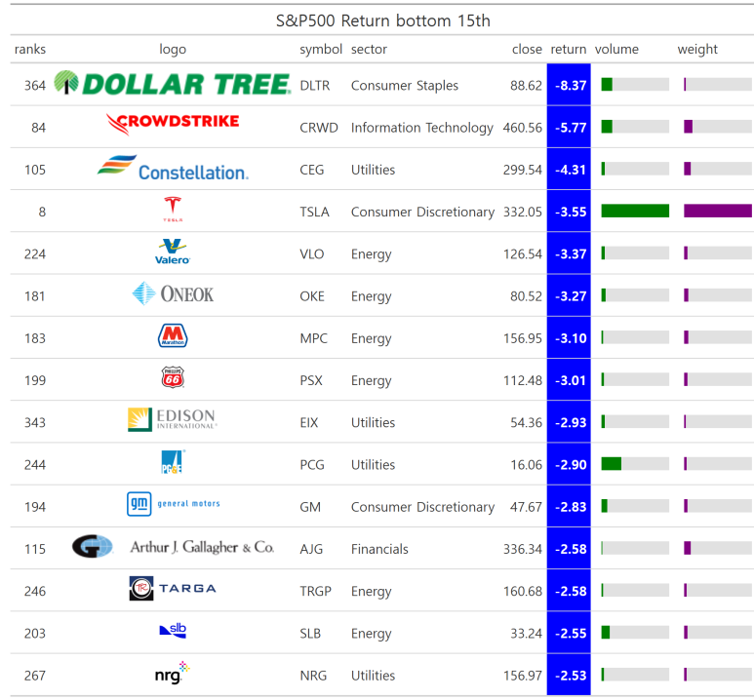This screenshot has width=754, height=700.
Task: Click rank 267 in the ranks column
Action: coord(34,676)
